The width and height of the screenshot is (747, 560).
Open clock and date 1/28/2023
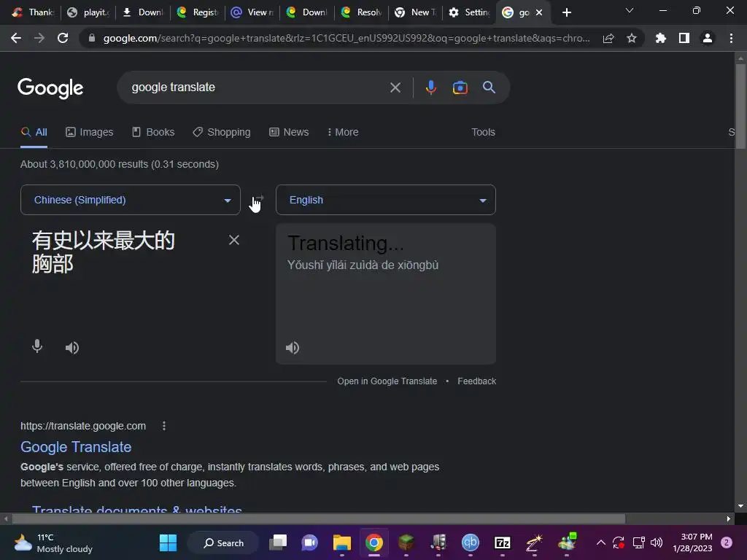point(692,542)
